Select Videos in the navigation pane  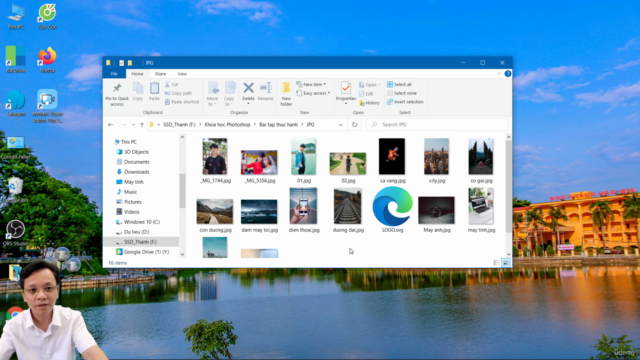(131, 212)
